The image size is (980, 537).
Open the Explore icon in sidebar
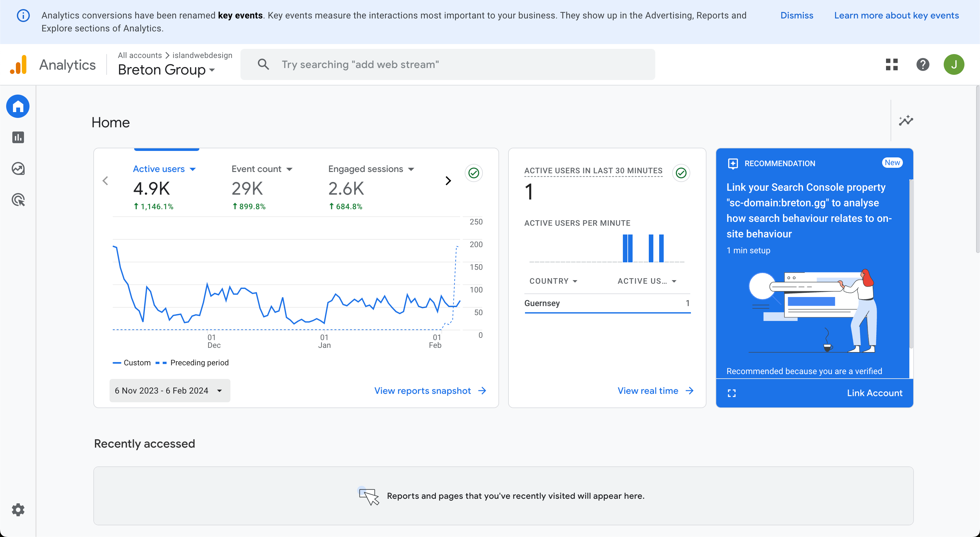tap(18, 168)
